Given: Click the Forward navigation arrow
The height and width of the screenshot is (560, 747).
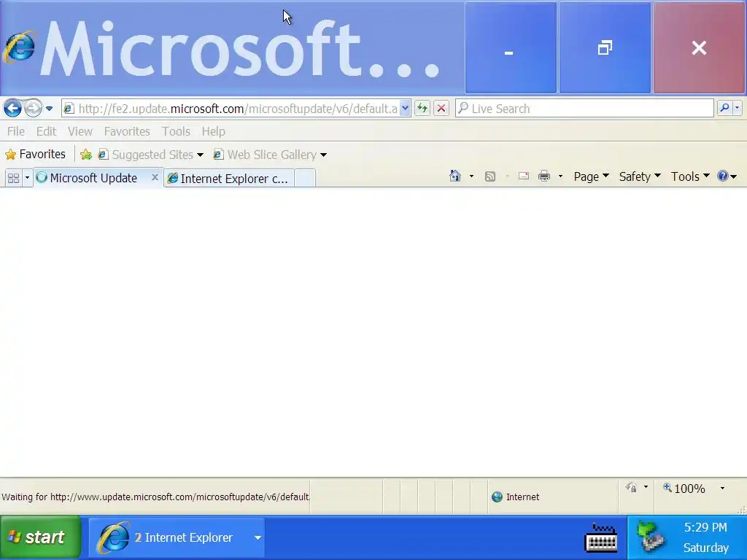Looking at the screenshot, I should [33, 109].
